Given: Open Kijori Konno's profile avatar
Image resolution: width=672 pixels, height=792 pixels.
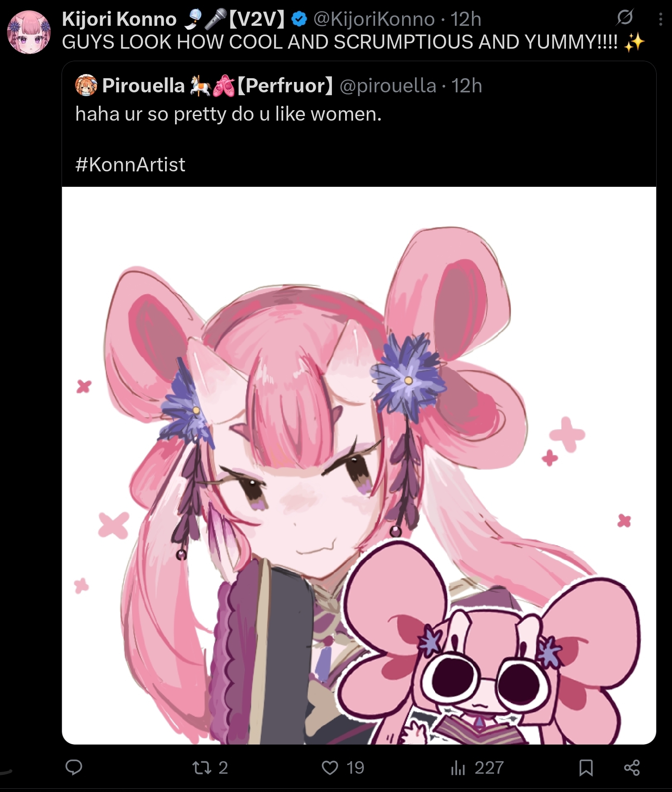Looking at the screenshot, I should [29, 33].
